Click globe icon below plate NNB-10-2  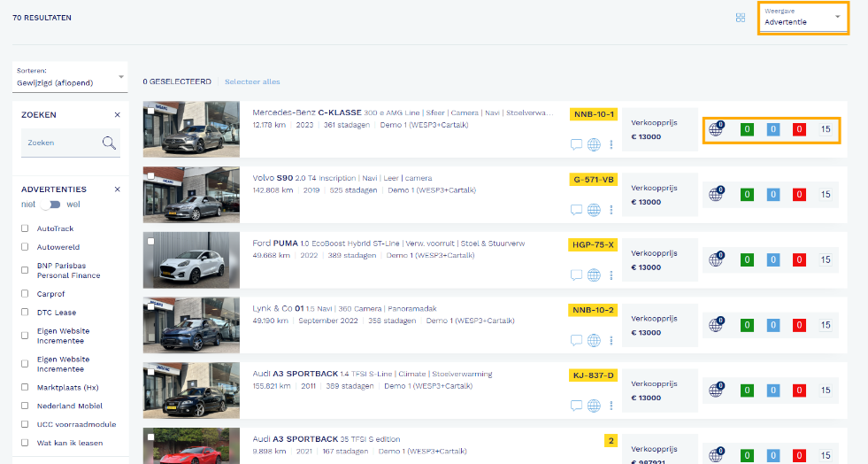[x=594, y=341]
